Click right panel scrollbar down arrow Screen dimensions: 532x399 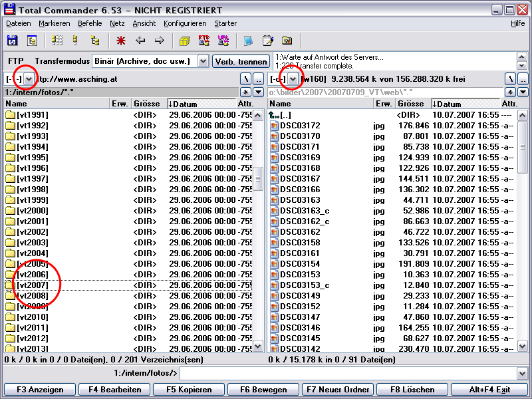click(x=523, y=346)
